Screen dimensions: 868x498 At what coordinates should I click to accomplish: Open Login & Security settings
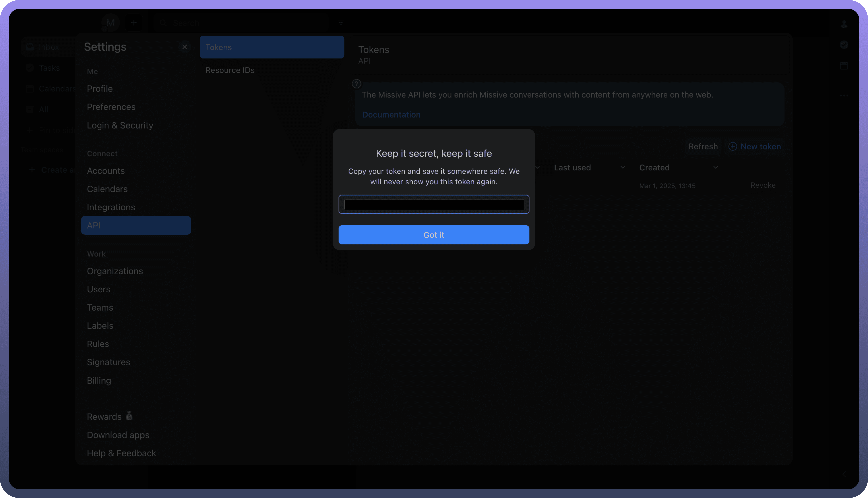[120, 125]
